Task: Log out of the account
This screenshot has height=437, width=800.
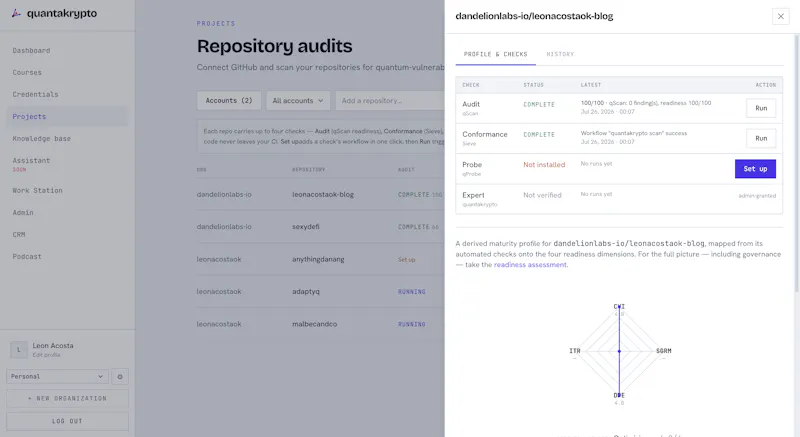Action: coord(67,421)
